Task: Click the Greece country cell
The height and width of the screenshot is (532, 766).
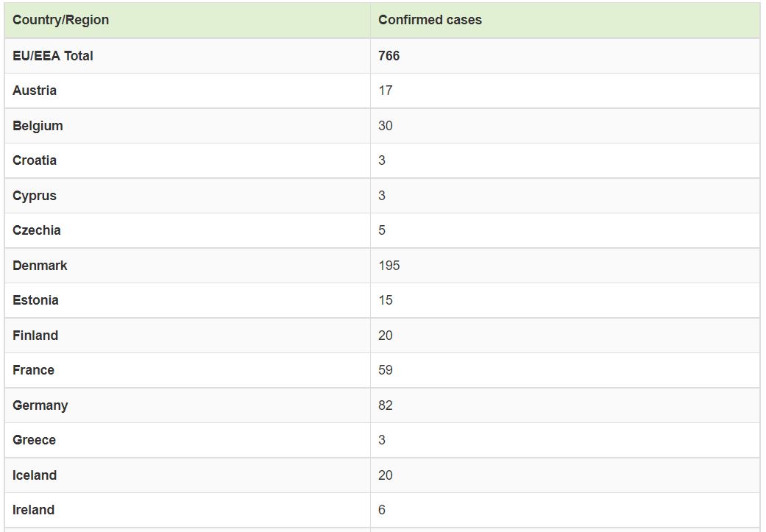Action: pyautogui.click(x=34, y=440)
